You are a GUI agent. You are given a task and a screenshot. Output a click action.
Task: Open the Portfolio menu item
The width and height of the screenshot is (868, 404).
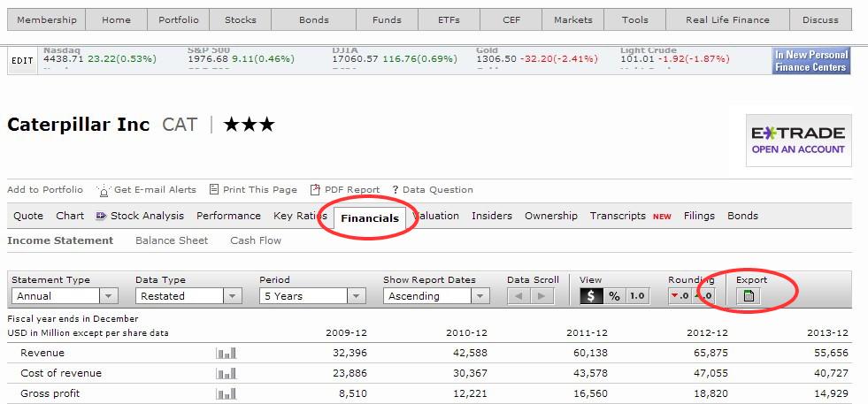click(178, 20)
